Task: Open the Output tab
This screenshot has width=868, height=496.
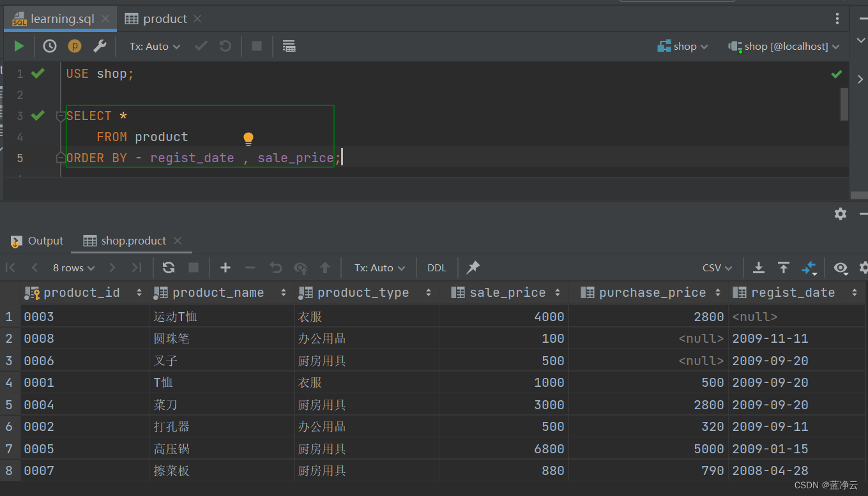Action: coord(38,241)
